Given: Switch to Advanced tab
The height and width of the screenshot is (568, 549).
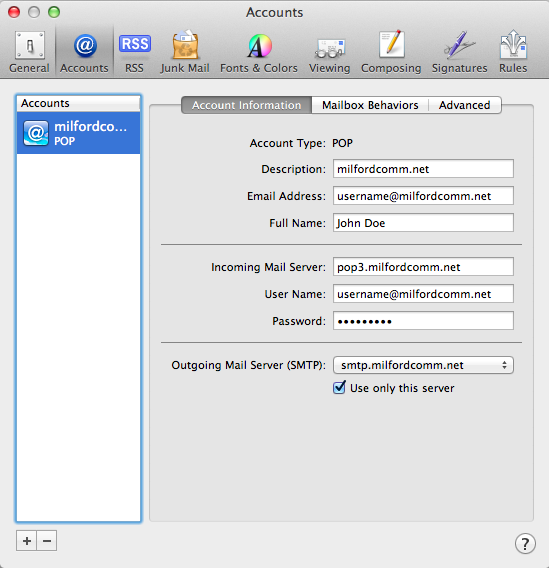Looking at the screenshot, I should coord(465,105).
